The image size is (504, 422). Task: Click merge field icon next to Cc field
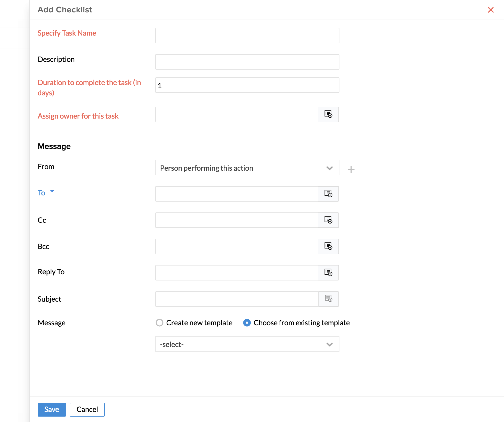pos(328,220)
